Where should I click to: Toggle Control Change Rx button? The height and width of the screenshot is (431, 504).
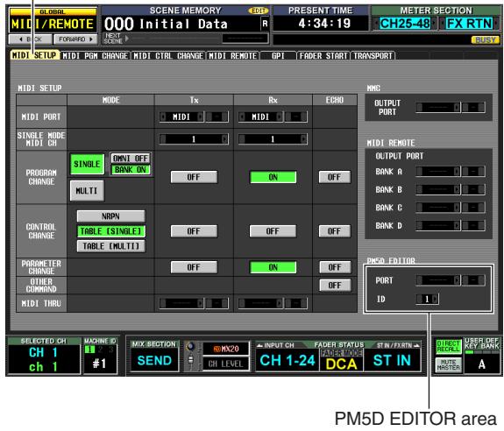pyautogui.click(x=273, y=231)
